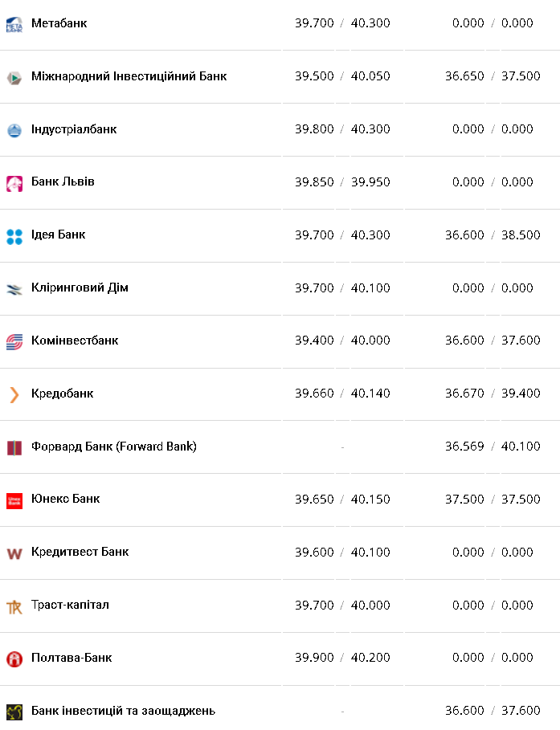Open the Полтава-Банк name link
560x730 pixels.
tap(72, 658)
